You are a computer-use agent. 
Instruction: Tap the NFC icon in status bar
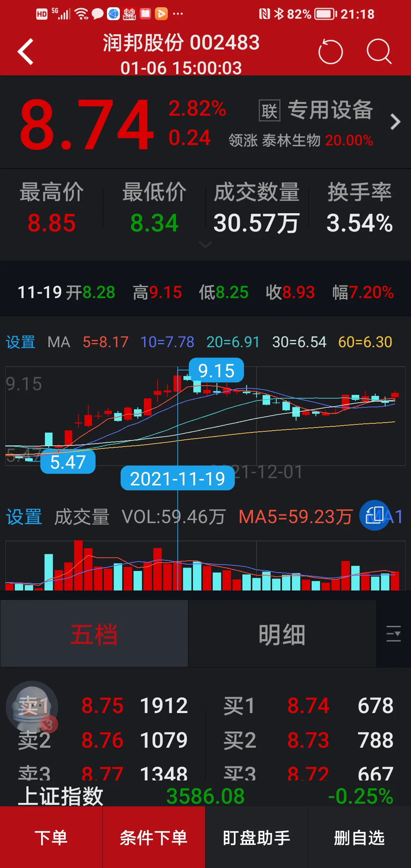pos(264,14)
